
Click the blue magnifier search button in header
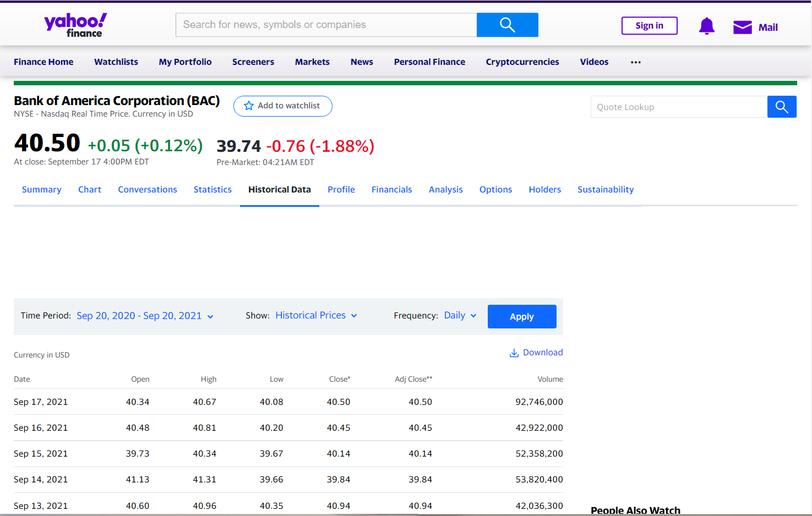507,25
